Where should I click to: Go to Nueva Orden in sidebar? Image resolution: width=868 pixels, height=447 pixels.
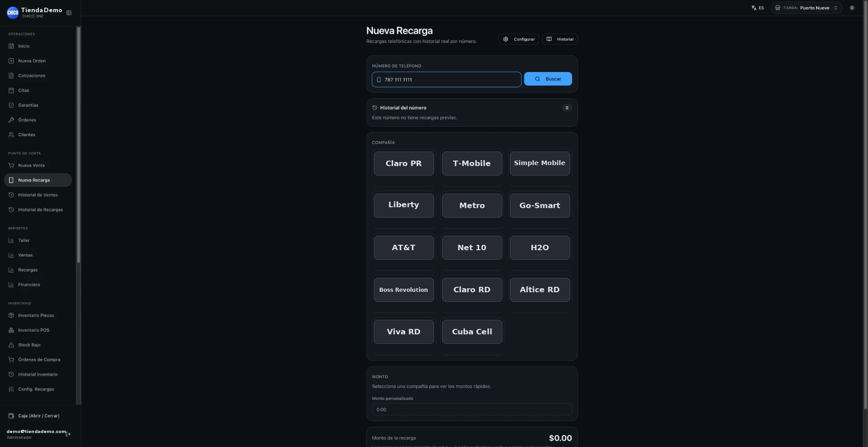(x=38, y=61)
